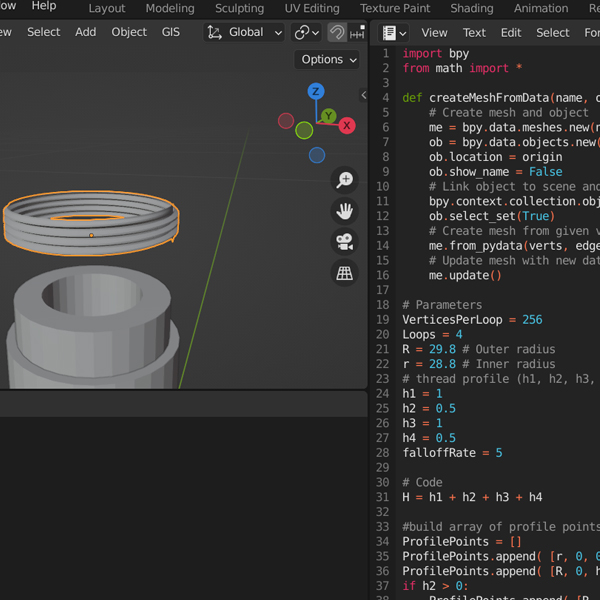Viewport: 600px width, 600px height.
Task: Click the negative Z axis gizmo circle
Action: (x=317, y=155)
